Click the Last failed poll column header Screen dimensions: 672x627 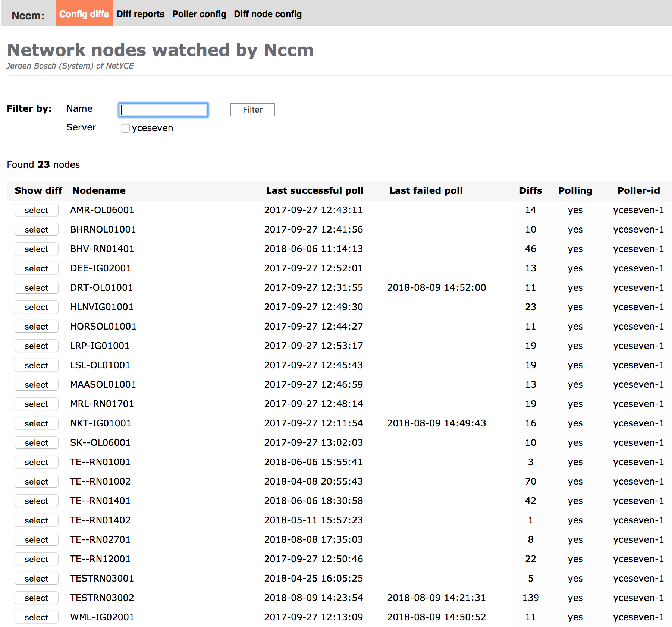tap(426, 190)
